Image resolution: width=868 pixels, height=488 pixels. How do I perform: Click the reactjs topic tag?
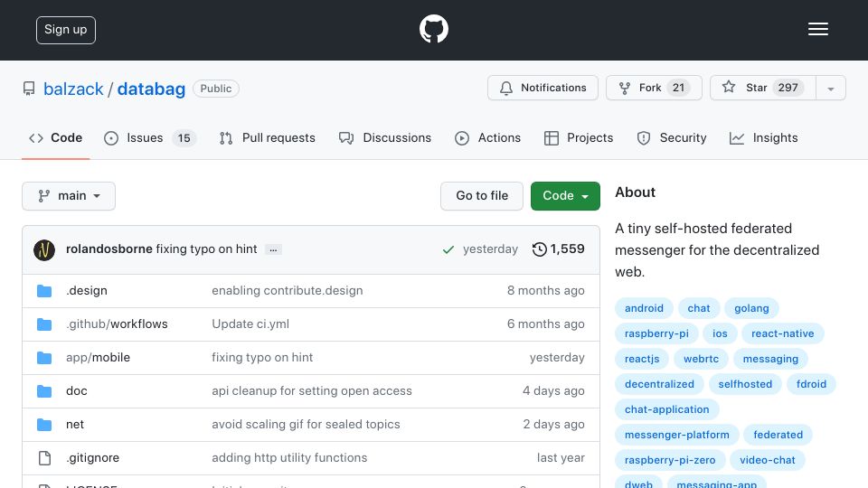(x=642, y=359)
